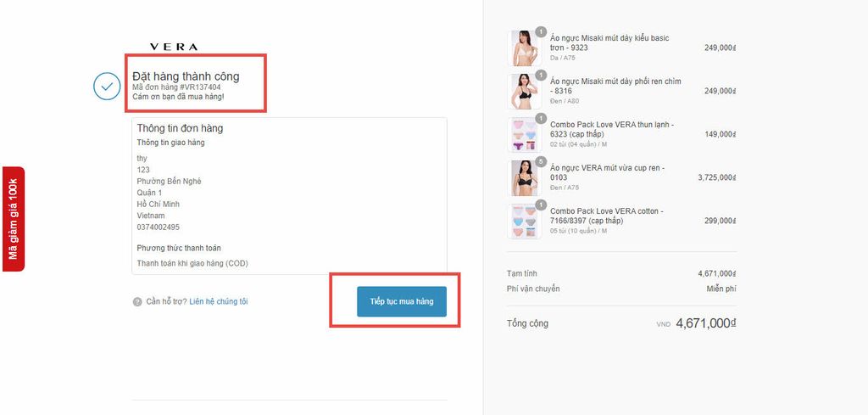Screen dimensions: 868x415
Task: Click product name 'Áo ngực Misaki mút dày kiểu basic trơn'
Action: (x=609, y=42)
